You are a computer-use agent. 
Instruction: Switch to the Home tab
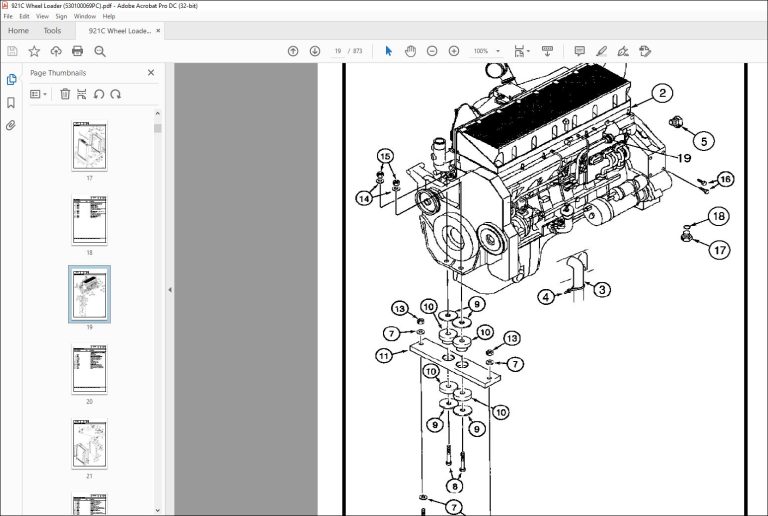click(18, 30)
